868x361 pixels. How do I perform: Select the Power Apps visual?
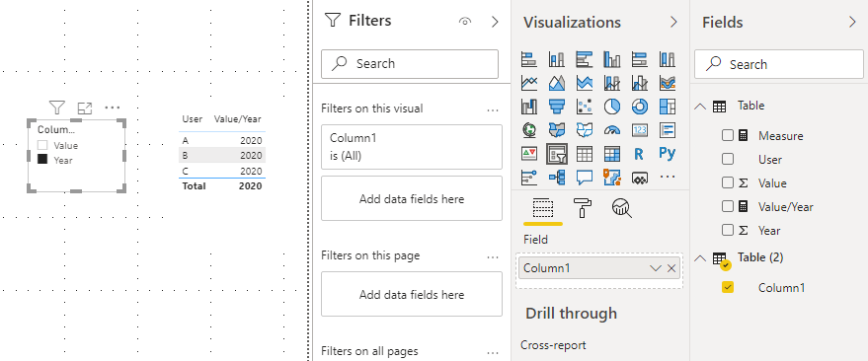[640, 177]
